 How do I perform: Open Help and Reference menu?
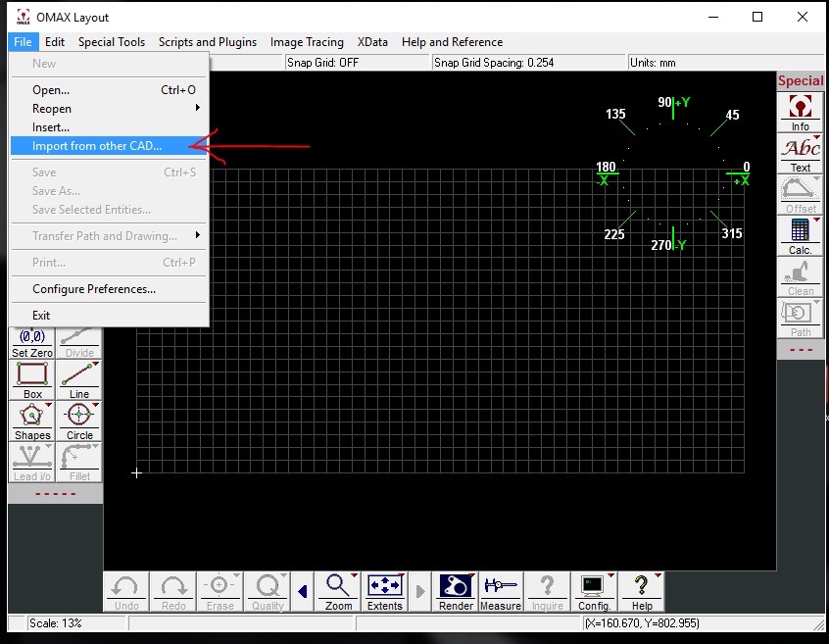click(452, 42)
